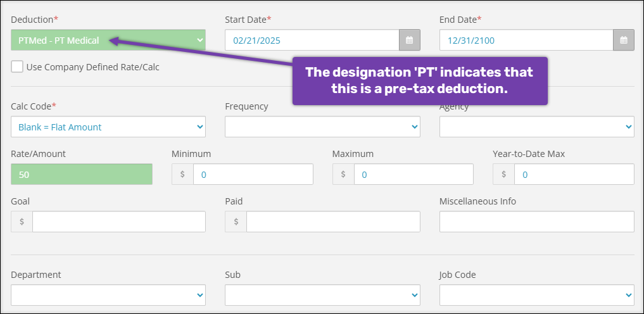
Task: Click the purple pre-tax deduction callout
Action: [419, 80]
